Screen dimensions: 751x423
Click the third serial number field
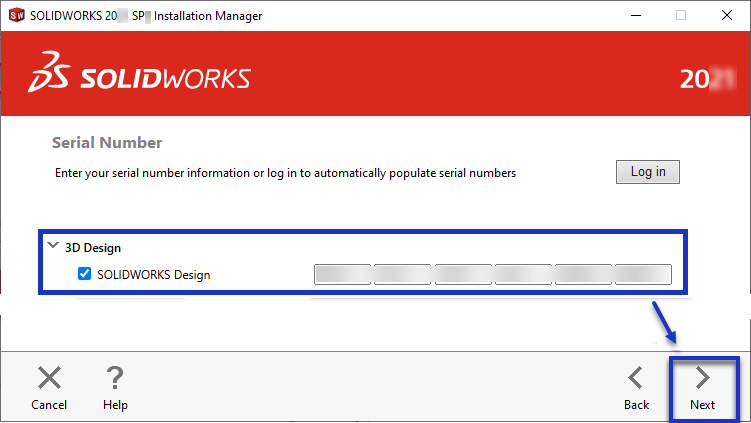point(463,274)
